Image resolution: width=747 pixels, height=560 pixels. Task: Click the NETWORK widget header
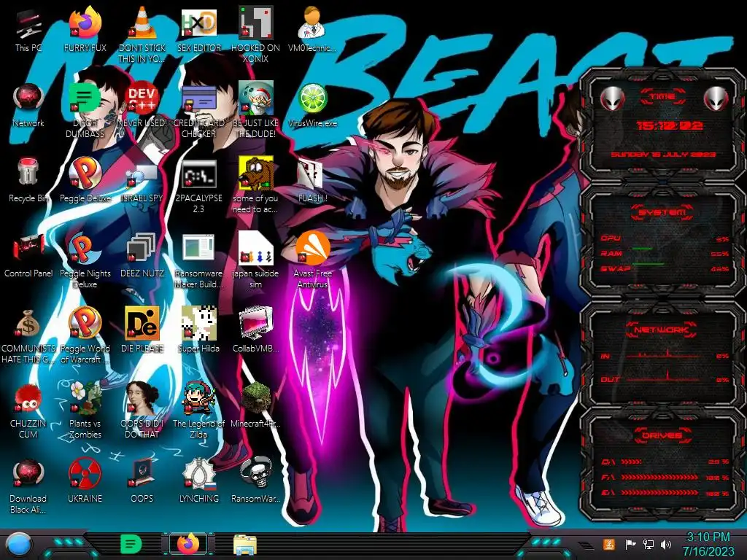tap(662, 329)
